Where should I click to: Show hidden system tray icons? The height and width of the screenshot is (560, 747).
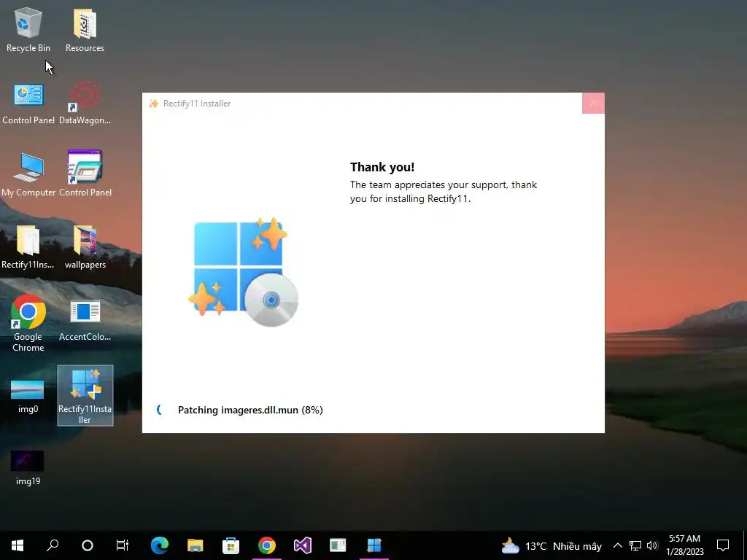point(617,545)
